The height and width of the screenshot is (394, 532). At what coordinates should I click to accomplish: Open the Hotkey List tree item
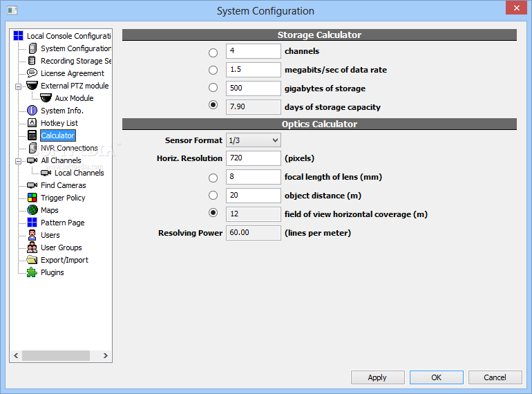pos(59,123)
